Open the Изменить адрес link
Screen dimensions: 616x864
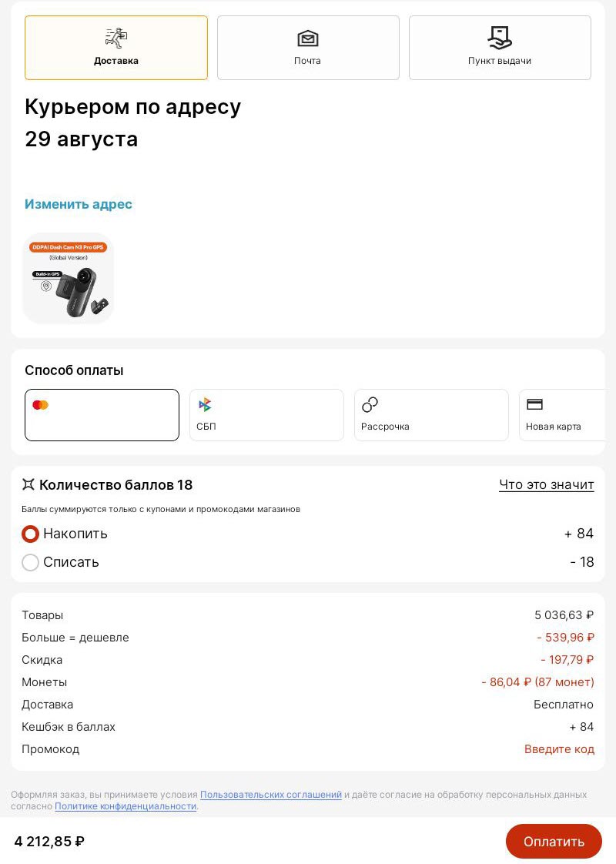[x=78, y=204]
